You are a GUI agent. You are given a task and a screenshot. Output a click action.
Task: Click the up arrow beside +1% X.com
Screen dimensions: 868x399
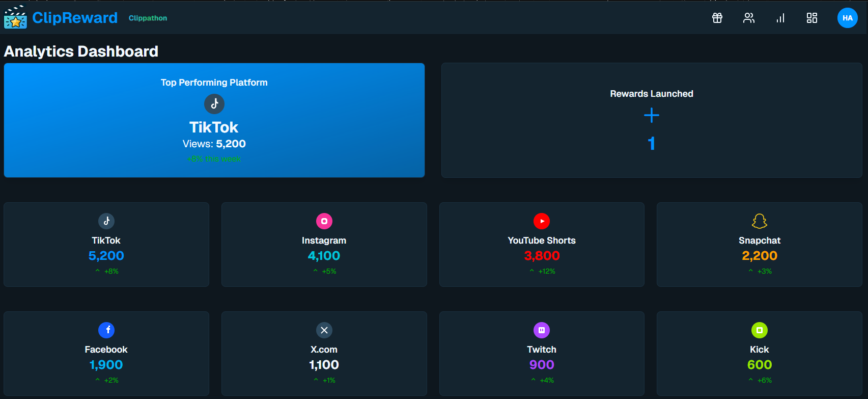[316, 380]
